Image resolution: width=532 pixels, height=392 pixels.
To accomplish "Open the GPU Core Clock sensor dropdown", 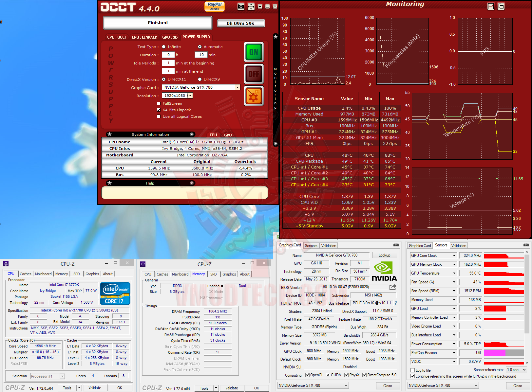I will point(454,256).
